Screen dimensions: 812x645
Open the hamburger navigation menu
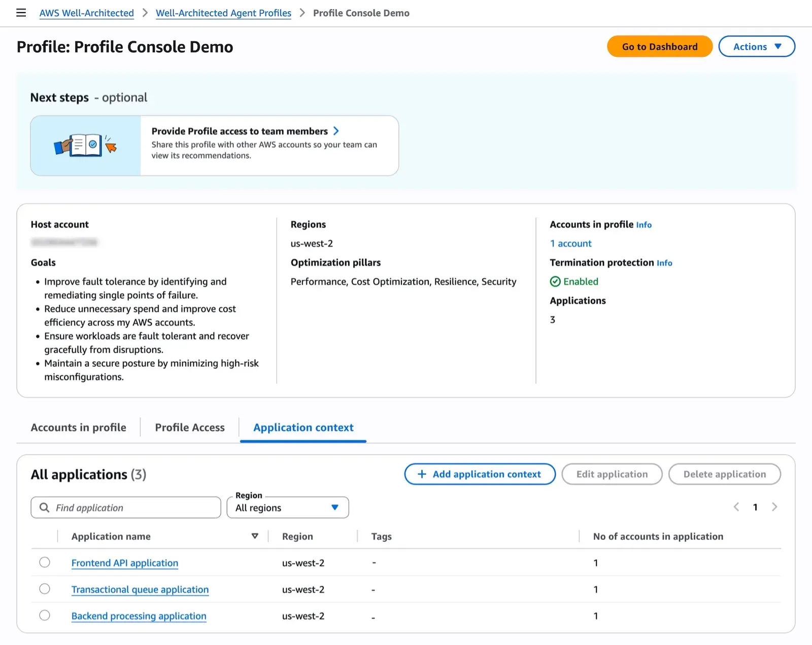pyautogui.click(x=21, y=13)
